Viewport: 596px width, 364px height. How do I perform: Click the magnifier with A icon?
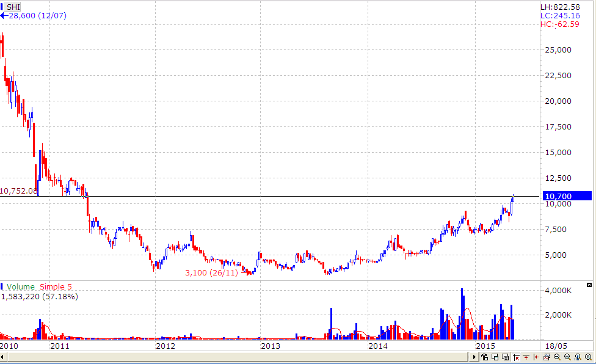coord(588,357)
